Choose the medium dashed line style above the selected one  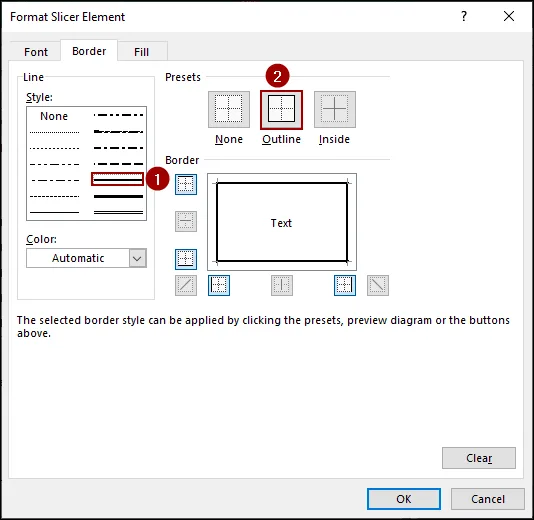(118, 164)
